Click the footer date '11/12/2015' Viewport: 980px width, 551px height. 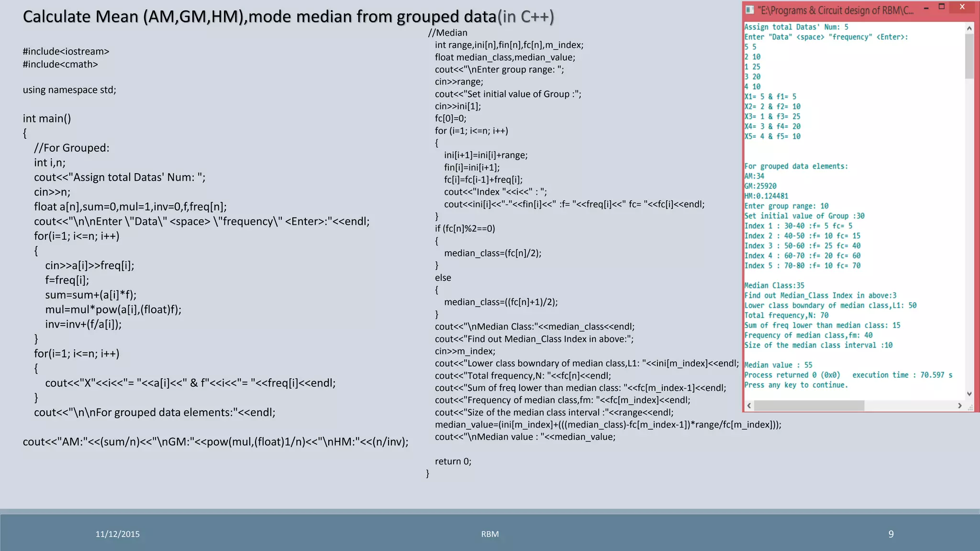coord(118,534)
